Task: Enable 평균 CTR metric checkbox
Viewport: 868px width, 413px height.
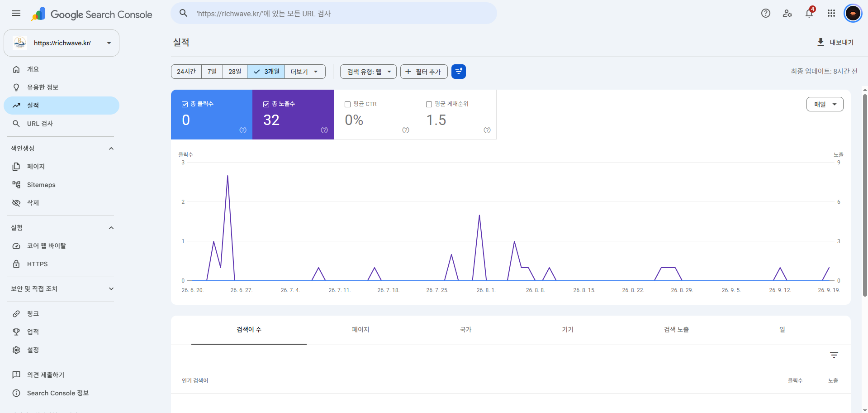Action: point(347,104)
